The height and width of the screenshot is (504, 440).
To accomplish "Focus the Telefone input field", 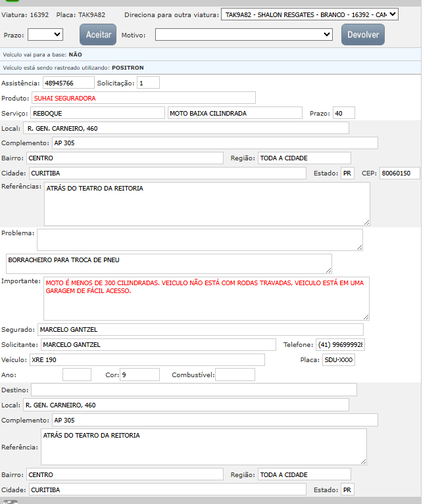I will [x=340, y=344].
